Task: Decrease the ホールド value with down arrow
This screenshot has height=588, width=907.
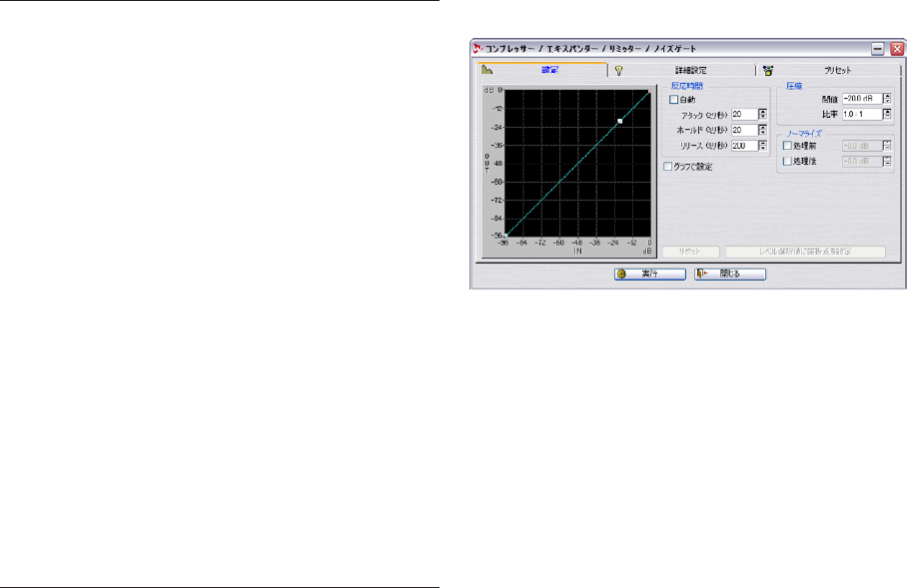Action: coord(762,133)
